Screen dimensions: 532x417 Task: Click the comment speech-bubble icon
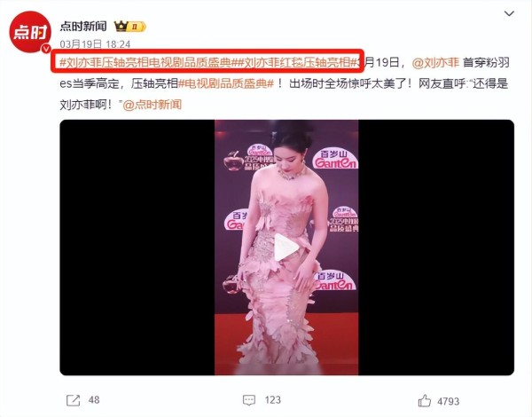249,400
